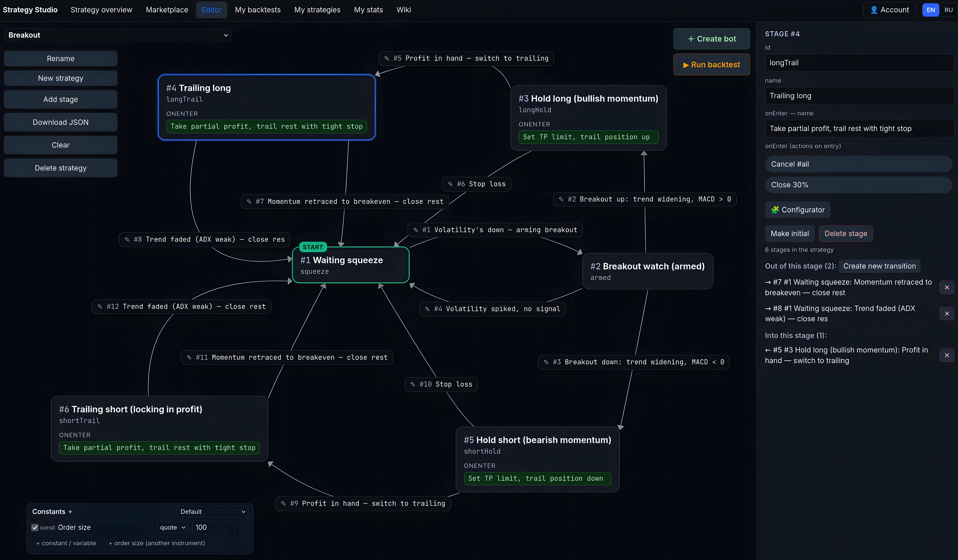The width and height of the screenshot is (958, 560).
Task: Select the #3 Hold long stage node
Action: point(589,118)
